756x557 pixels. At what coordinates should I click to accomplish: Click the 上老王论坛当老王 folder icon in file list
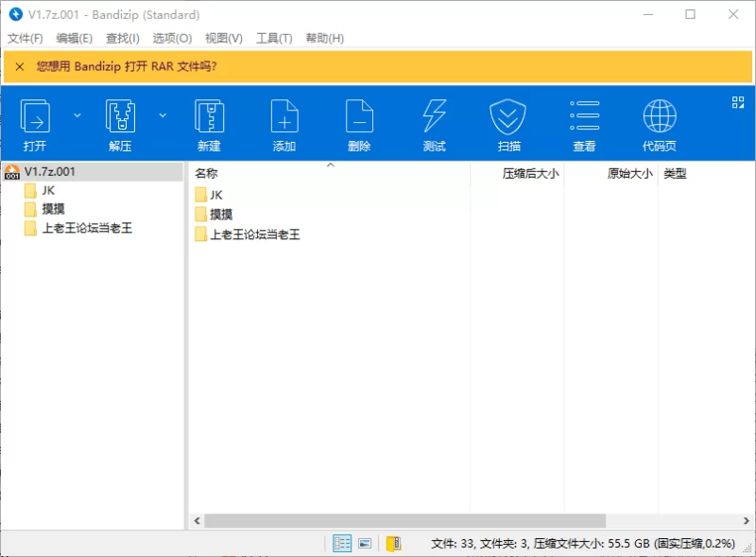tap(201, 235)
